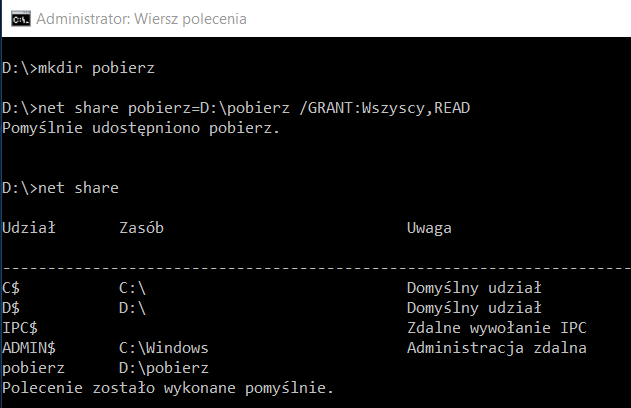Click the IPC$ share entry
The height and width of the screenshot is (408, 631).
point(20,328)
